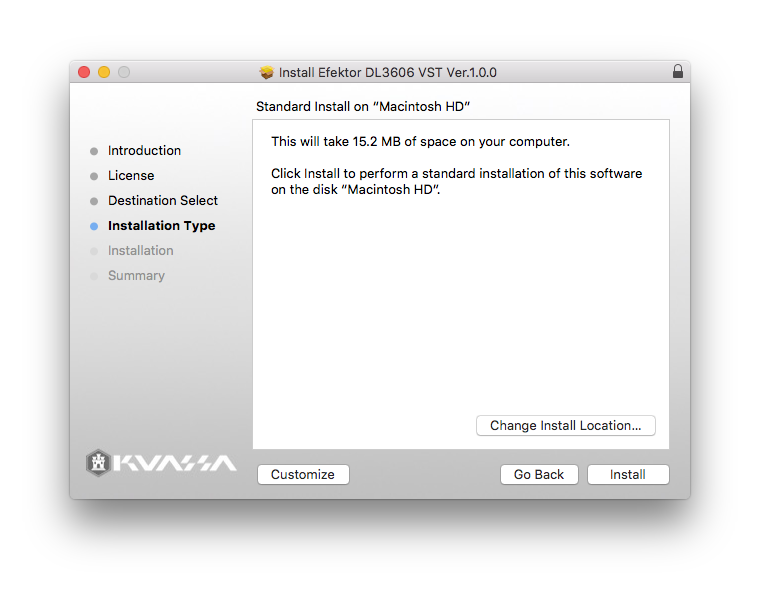Start installation with the Install button
Viewport: 782px width, 600px height.
tap(628, 475)
